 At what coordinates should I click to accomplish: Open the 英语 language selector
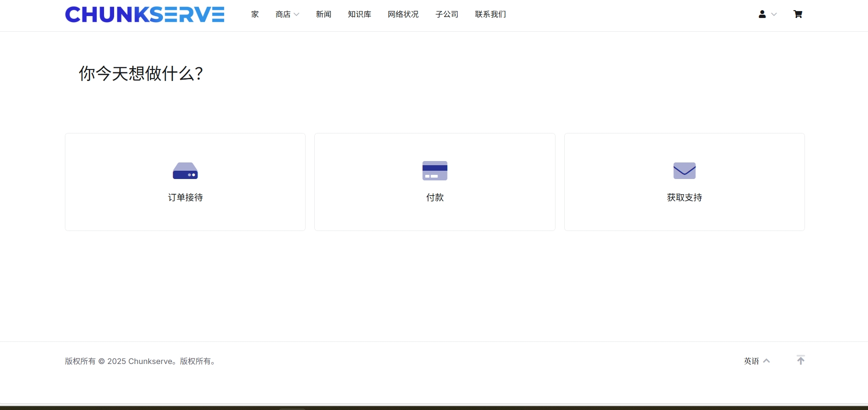[x=757, y=361]
